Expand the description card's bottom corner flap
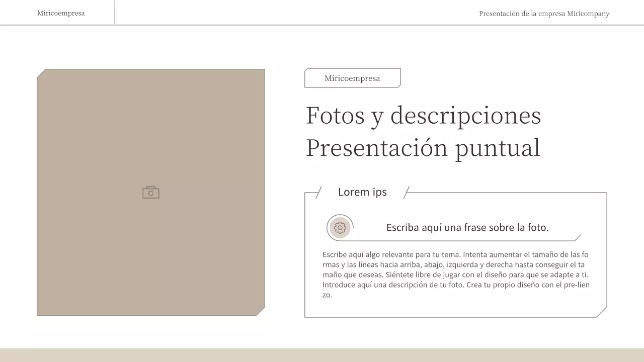This screenshot has width=644, height=362. (601, 313)
